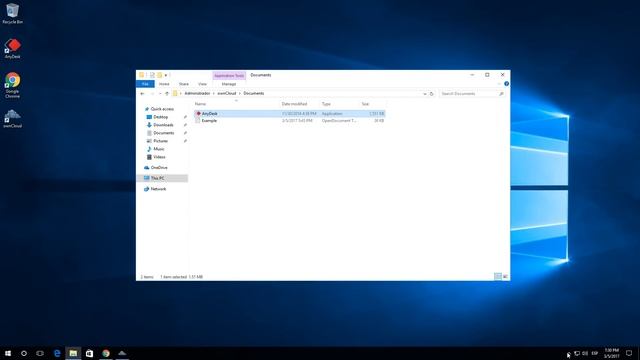
Task: Click the volume icon in system tray
Action: [x=585, y=353]
